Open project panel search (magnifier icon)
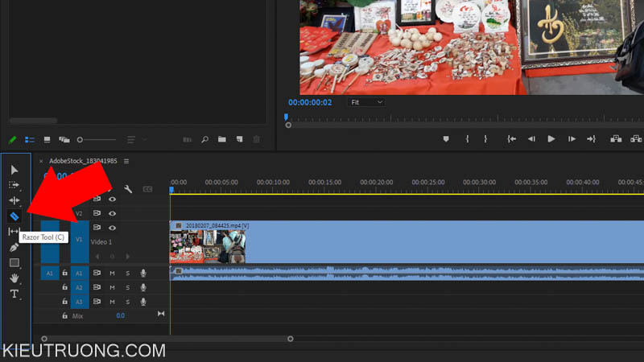The width and height of the screenshot is (644, 362). coord(204,139)
